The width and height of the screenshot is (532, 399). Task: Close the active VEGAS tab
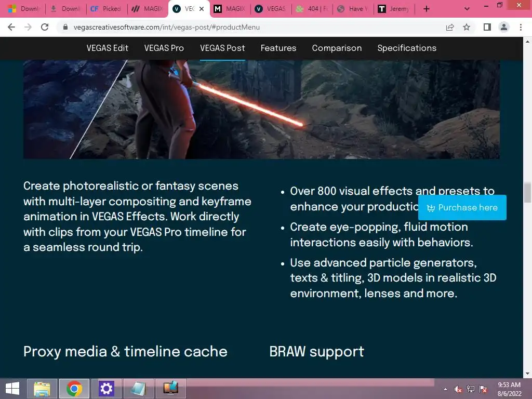click(x=202, y=9)
